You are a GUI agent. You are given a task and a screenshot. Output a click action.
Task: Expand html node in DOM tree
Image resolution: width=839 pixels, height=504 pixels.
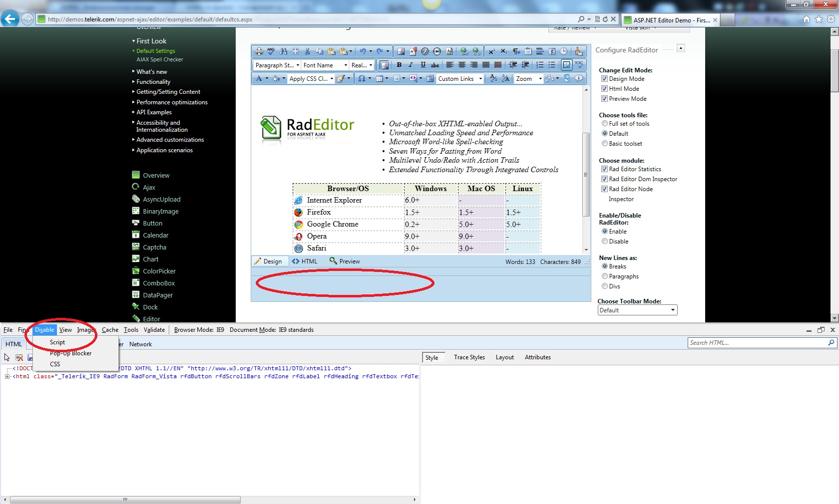(7, 376)
